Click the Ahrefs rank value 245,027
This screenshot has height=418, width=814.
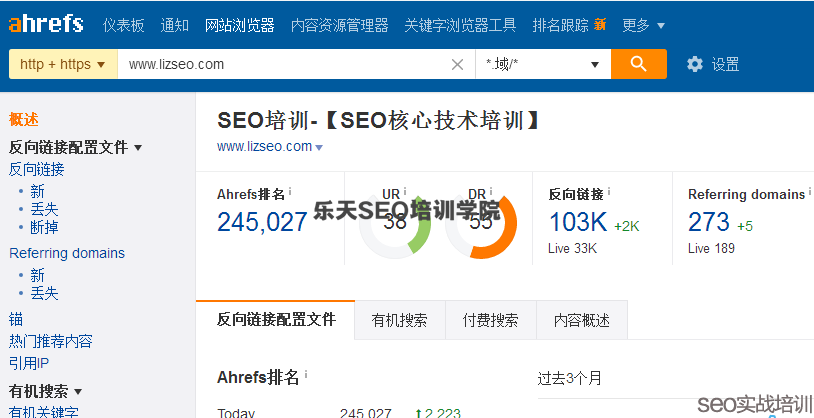coord(262,222)
